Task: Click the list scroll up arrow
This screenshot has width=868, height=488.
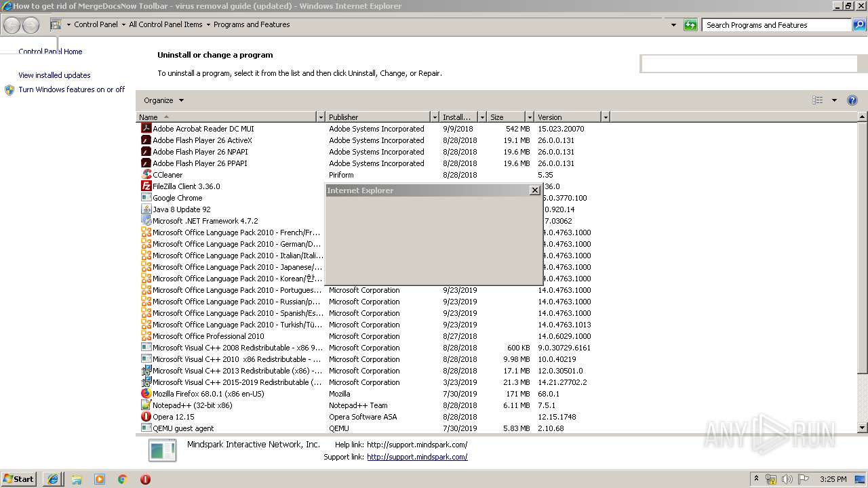Action: point(863,117)
